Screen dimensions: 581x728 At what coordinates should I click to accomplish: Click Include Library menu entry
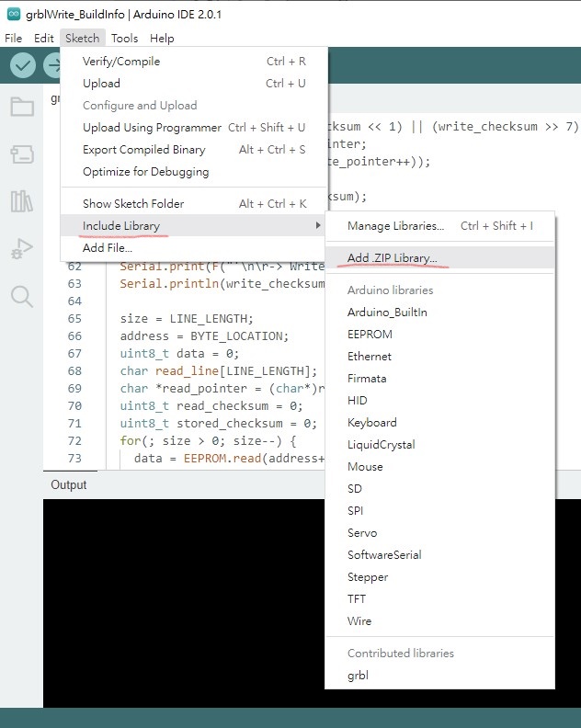194,225
